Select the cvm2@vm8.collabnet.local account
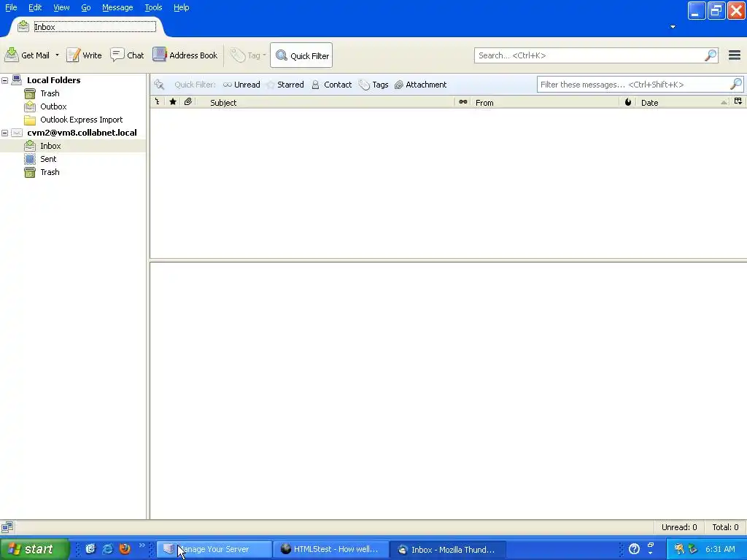747x560 pixels. 82,133
